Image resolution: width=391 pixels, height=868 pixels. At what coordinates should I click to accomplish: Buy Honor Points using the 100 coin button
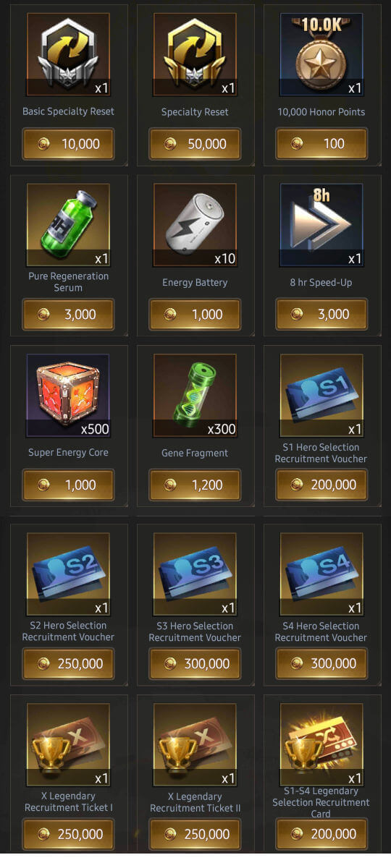(x=321, y=144)
